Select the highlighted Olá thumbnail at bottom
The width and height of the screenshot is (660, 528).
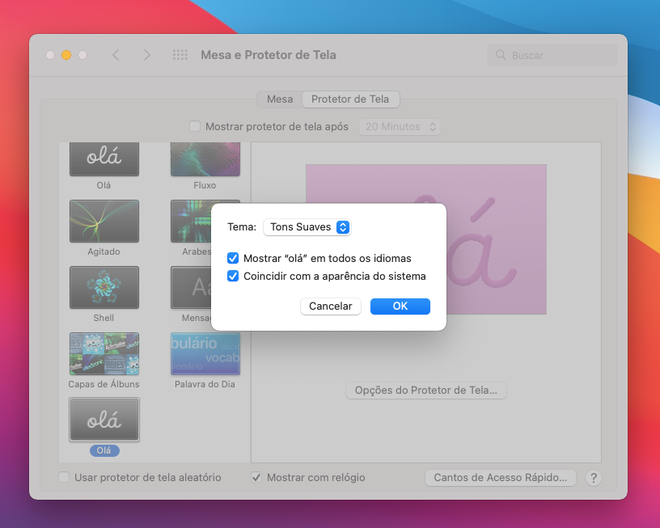pos(104,420)
